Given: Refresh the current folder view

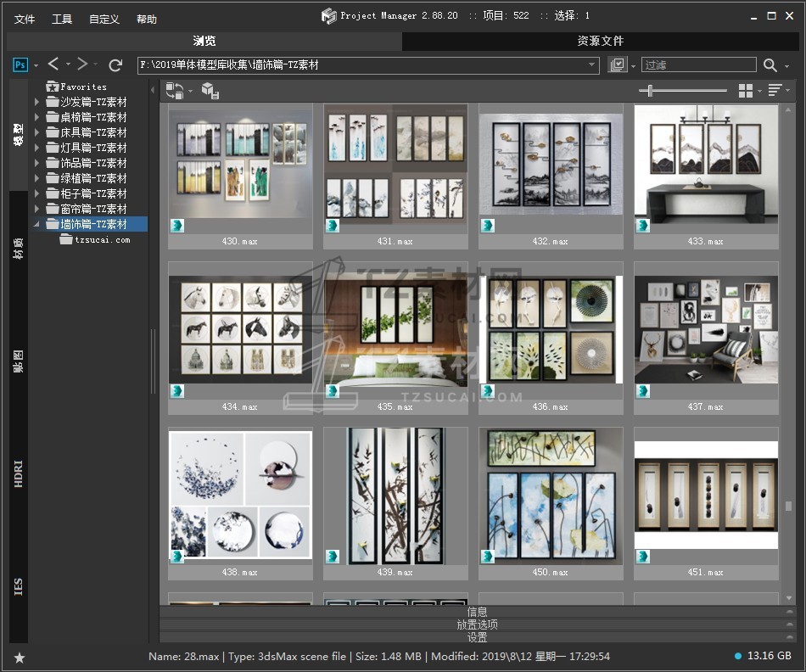Looking at the screenshot, I should pyautogui.click(x=116, y=64).
